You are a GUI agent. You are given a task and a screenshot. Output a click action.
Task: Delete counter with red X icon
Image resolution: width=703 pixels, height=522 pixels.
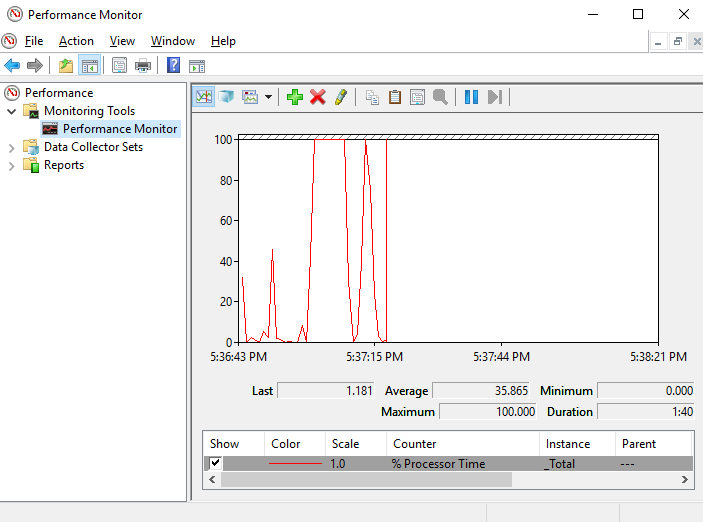318,97
